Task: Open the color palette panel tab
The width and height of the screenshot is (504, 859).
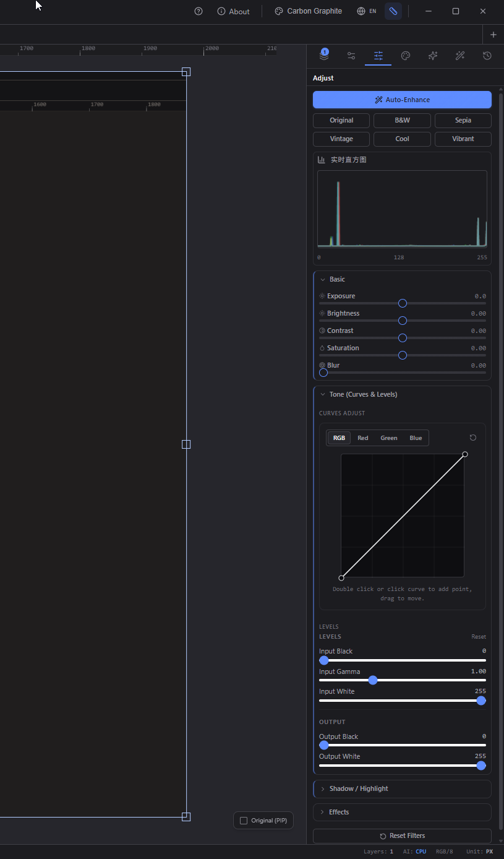Action: coord(406,56)
